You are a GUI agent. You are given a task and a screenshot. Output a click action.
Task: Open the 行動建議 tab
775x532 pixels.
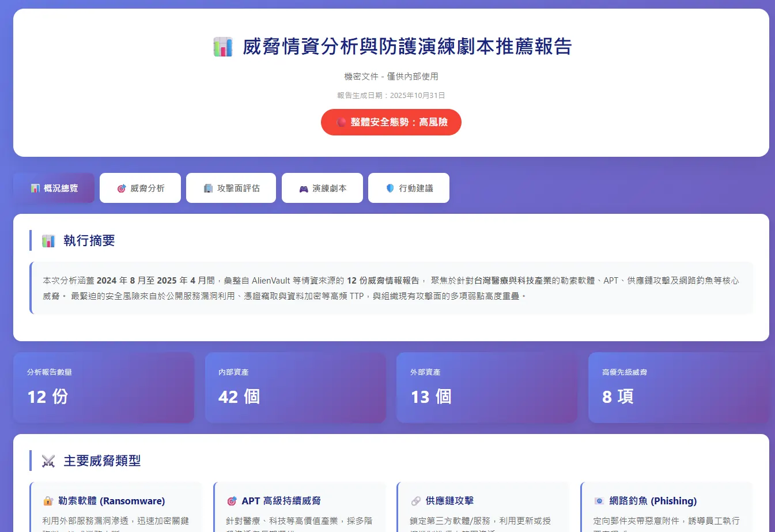(x=409, y=188)
